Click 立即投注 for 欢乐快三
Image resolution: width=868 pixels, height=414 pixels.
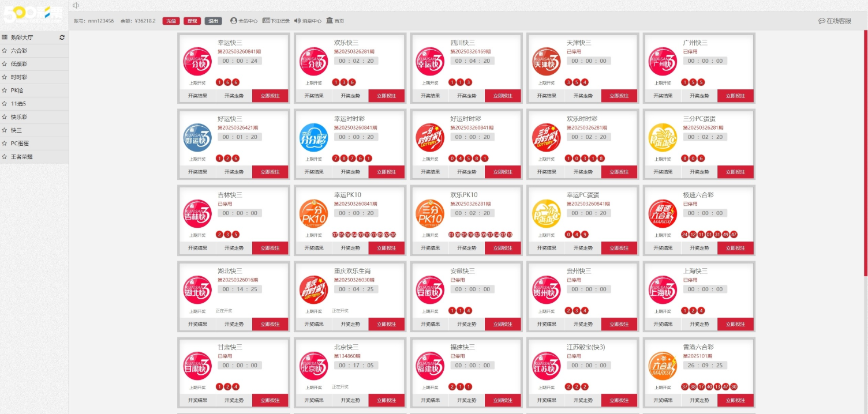[x=386, y=96]
